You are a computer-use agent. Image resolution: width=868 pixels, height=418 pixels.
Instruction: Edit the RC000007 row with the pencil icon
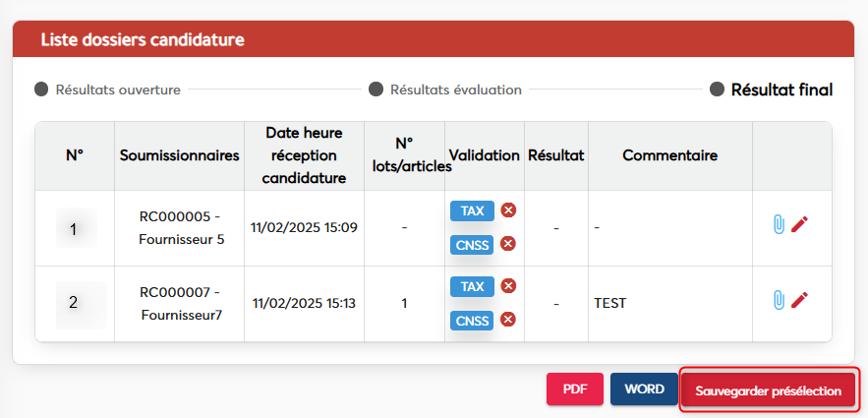click(799, 300)
